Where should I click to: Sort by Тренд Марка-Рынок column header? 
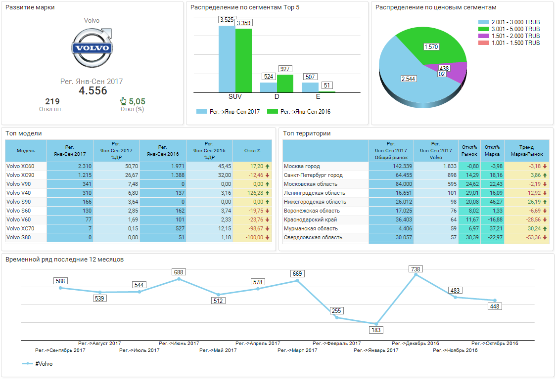click(526, 150)
